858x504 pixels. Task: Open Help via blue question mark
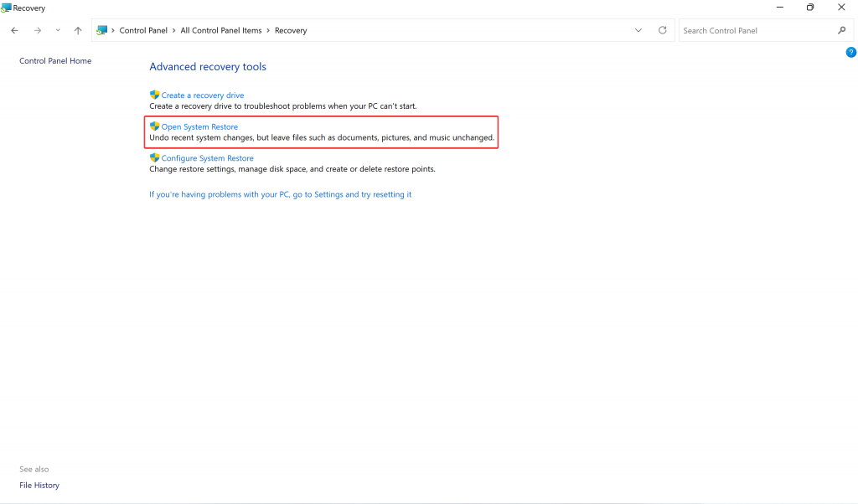[851, 52]
